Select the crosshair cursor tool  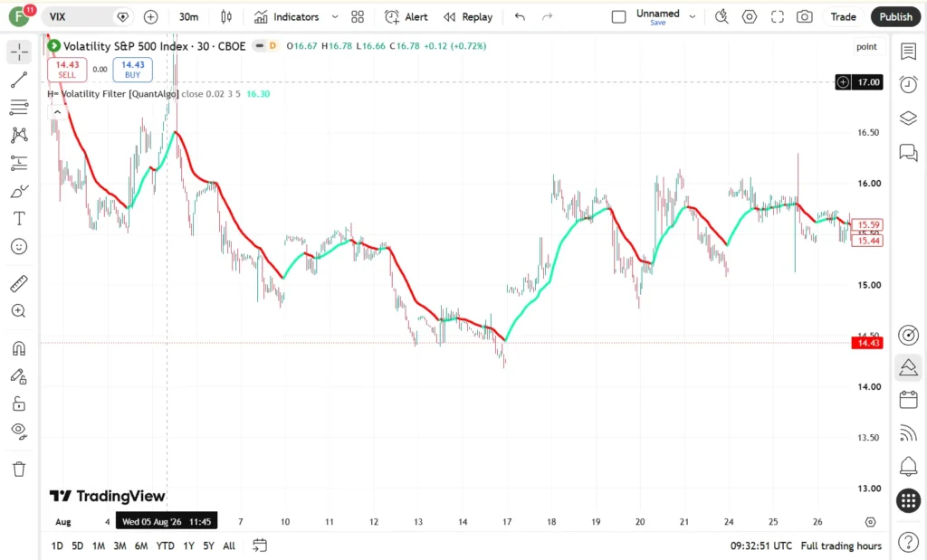19,52
